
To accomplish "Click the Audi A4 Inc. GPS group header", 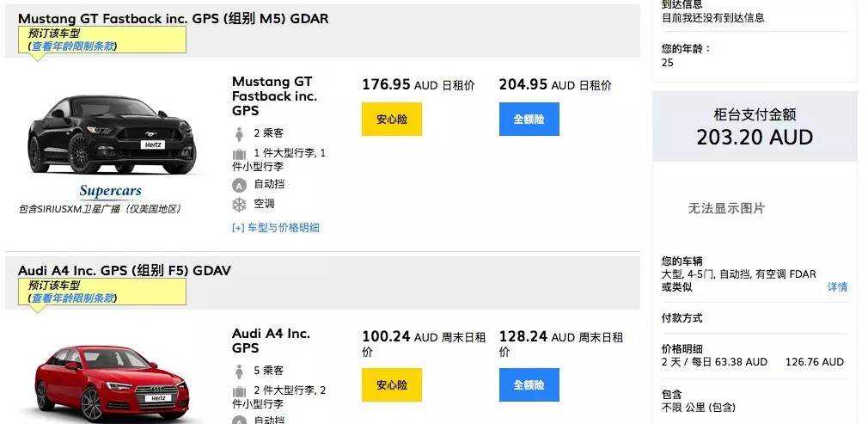I will pos(125,270).
